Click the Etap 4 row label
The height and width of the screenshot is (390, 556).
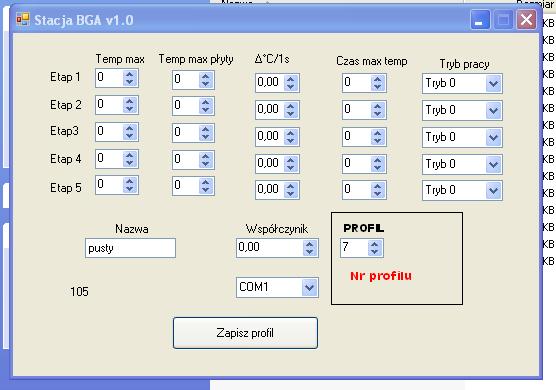click(66, 159)
